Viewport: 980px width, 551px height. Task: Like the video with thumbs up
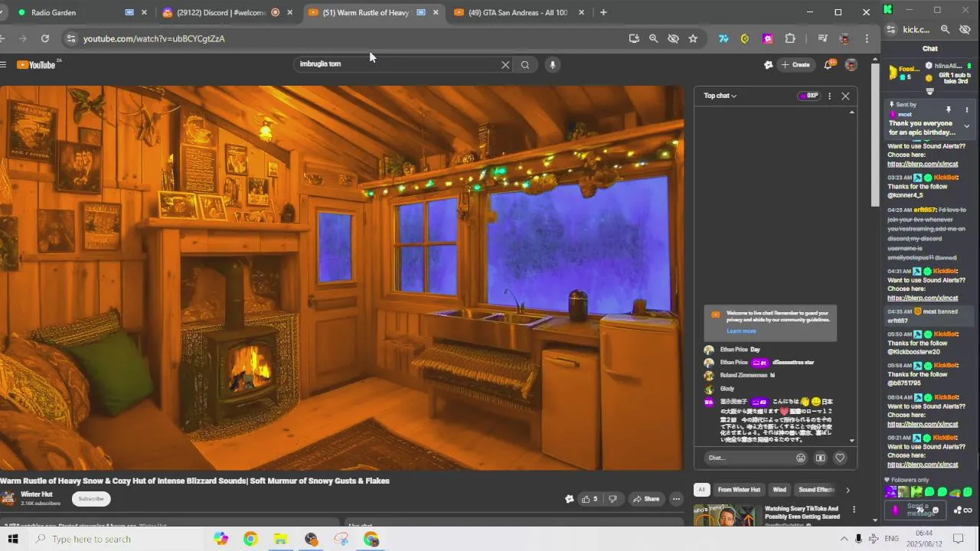tap(589, 499)
